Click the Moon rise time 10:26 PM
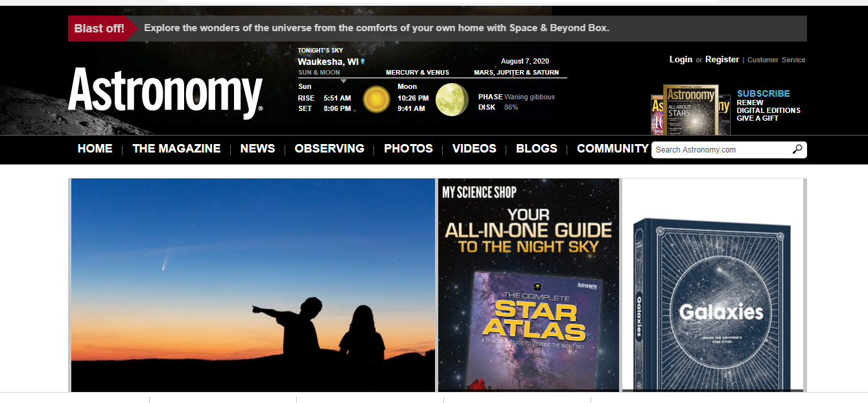868x403 pixels. [413, 98]
